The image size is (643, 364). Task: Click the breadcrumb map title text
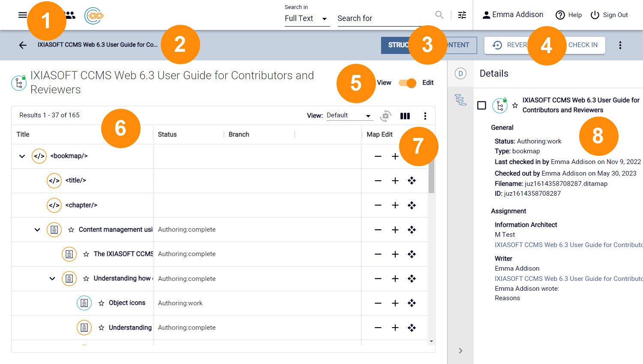98,45
